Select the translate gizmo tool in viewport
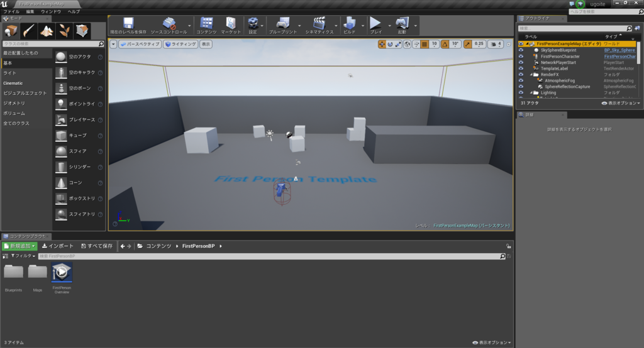The width and height of the screenshot is (644, 348). (382, 45)
